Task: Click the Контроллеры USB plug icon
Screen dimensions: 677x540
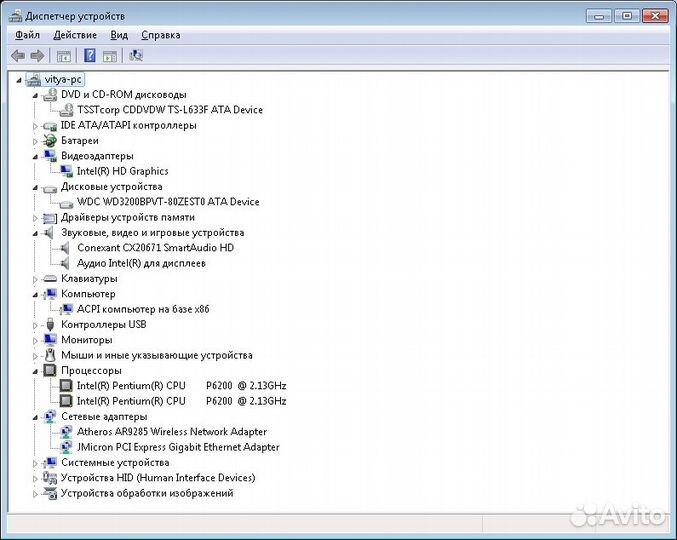Action: pyautogui.click(x=50, y=325)
